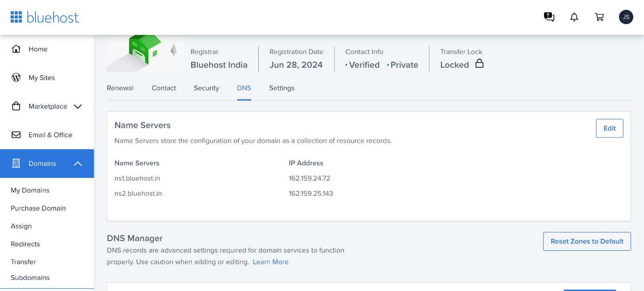
Task: Click the DNS Manager heading
Action: [135, 238]
